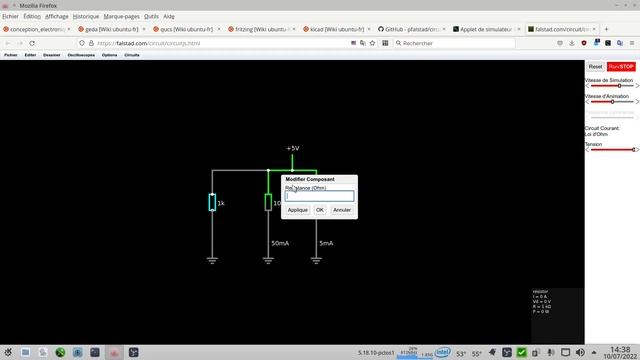Expand hidden tray icons arrow
The height and width of the screenshot is (360, 640).
594,352
